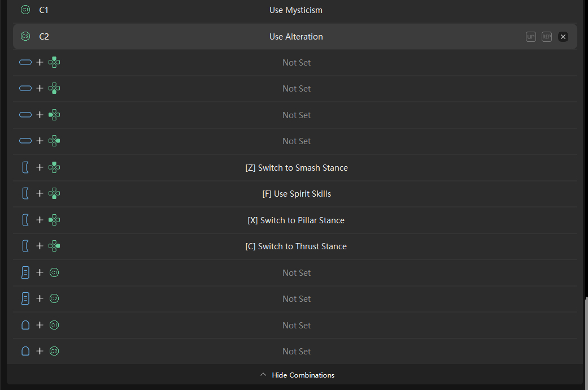
Task: Select the Use Alteration binding
Action: click(296, 36)
